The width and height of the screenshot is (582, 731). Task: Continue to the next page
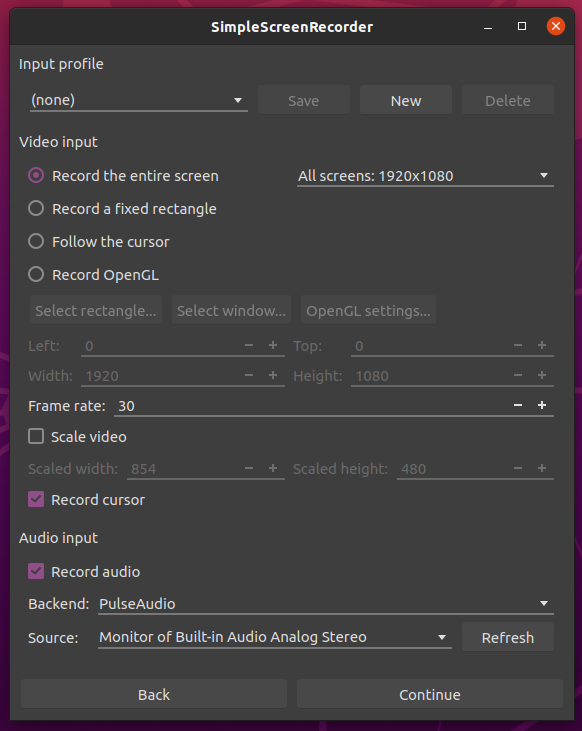coord(430,694)
